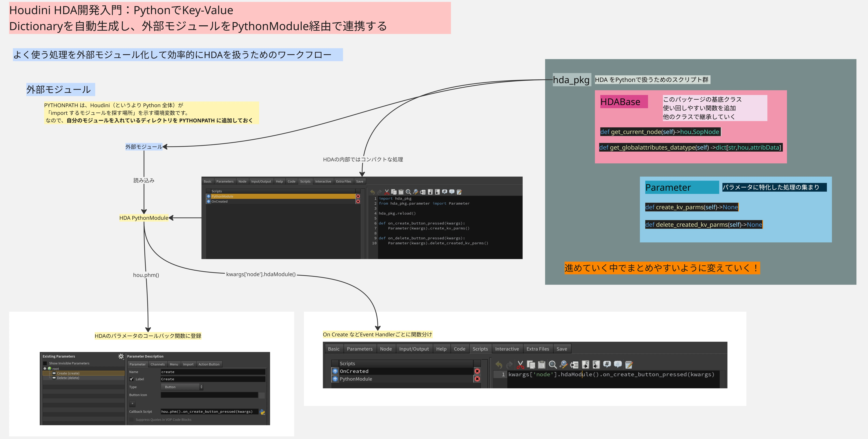Select the unhighlighted PythonModule script below OnCreated
The image size is (868, 439).
[x=406, y=379]
